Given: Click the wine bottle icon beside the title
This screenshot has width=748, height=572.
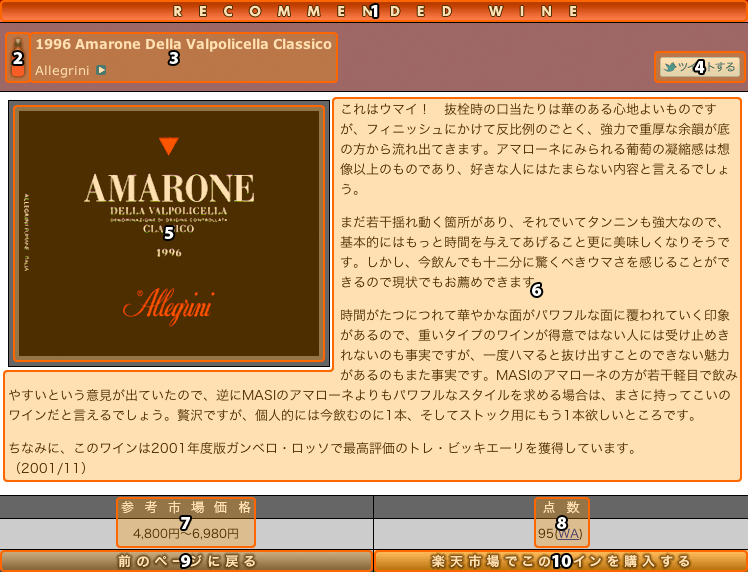Looking at the screenshot, I should (x=18, y=58).
